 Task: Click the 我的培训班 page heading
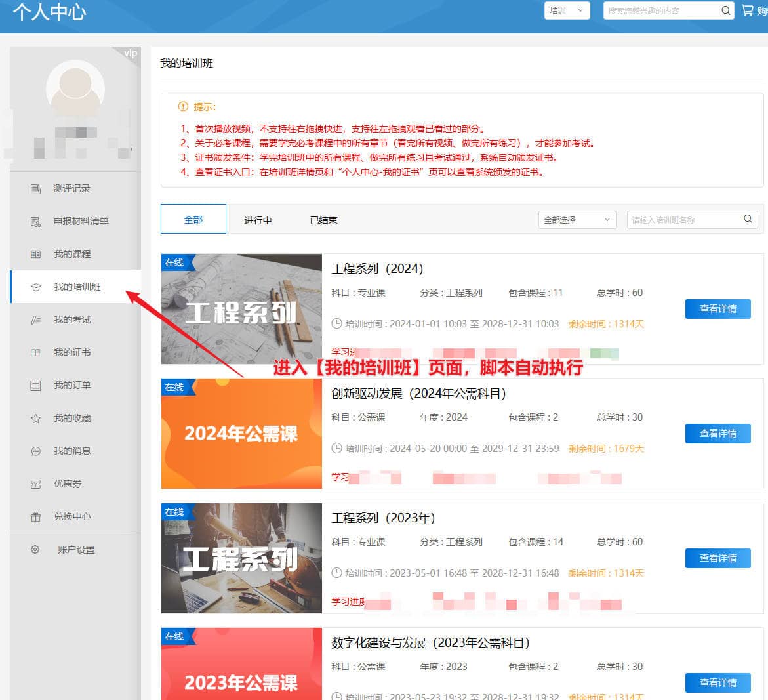click(187, 64)
